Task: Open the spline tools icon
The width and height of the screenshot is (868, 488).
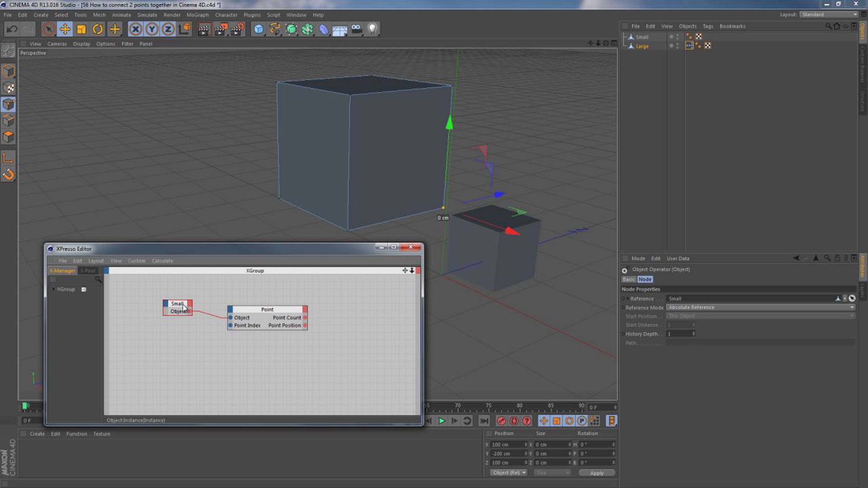Action: (275, 29)
